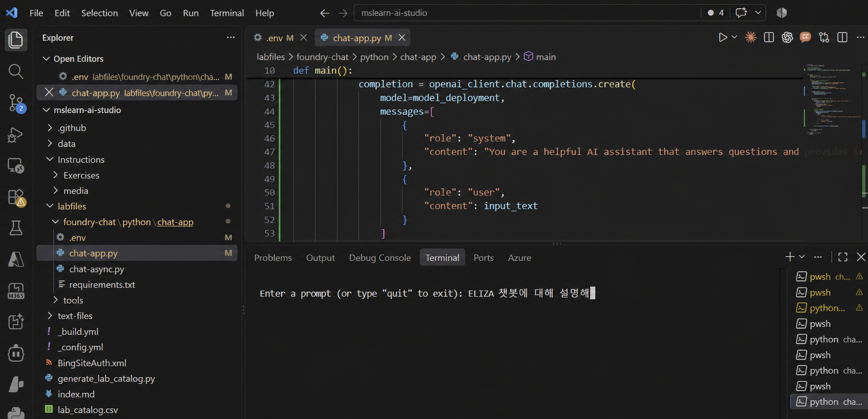868x419 pixels.
Task: Open changes compare icon in editor toolbar
Action: [x=824, y=38]
